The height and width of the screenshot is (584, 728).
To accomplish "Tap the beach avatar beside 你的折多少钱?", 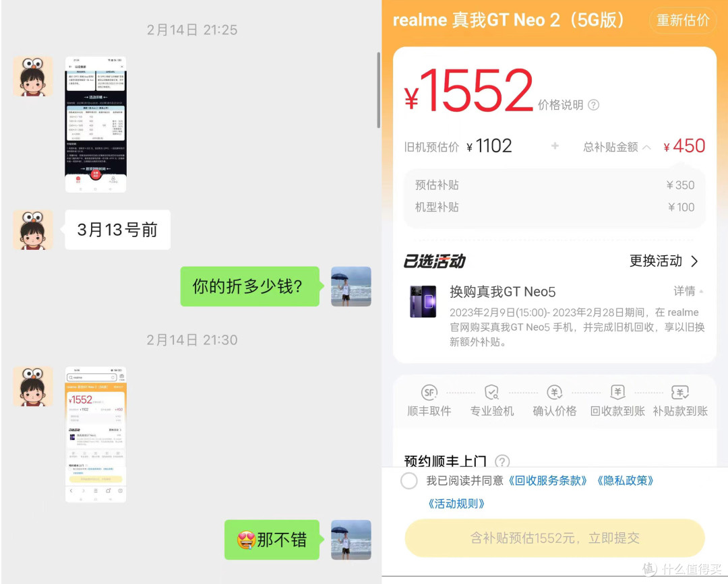I will tap(351, 286).
